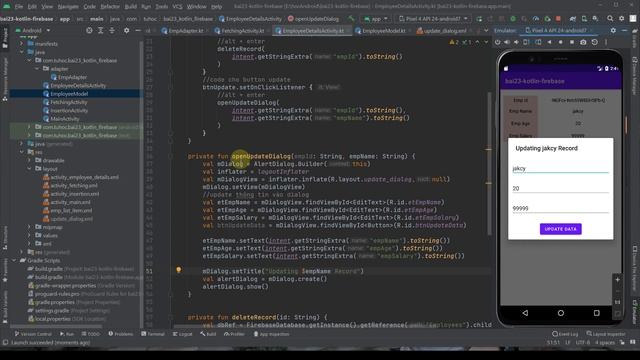Screen dimensions: 640x360
Task: Expand the drawable folder
Action: (29, 160)
